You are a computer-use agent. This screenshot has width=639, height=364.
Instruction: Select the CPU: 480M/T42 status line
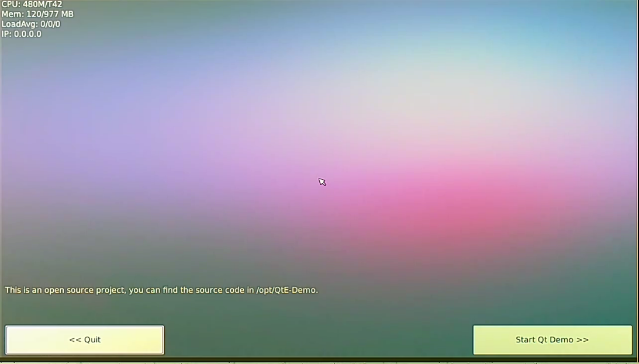[x=32, y=5]
